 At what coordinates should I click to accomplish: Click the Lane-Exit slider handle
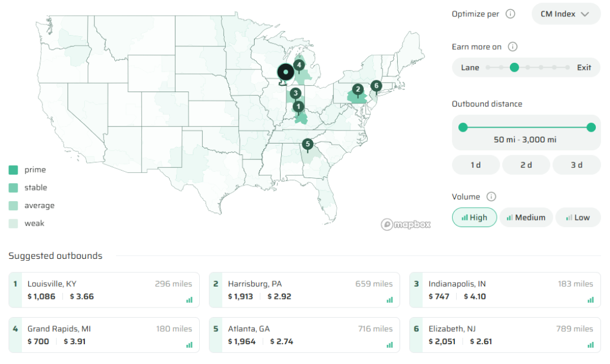pyautogui.click(x=514, y=68)
